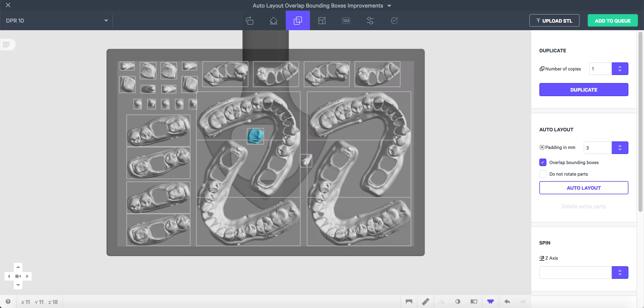Image resolution: width=644 pixels, height=308 pixels.
Task: Uncheck Overlap bounding boxes
Action: (543, 162)
